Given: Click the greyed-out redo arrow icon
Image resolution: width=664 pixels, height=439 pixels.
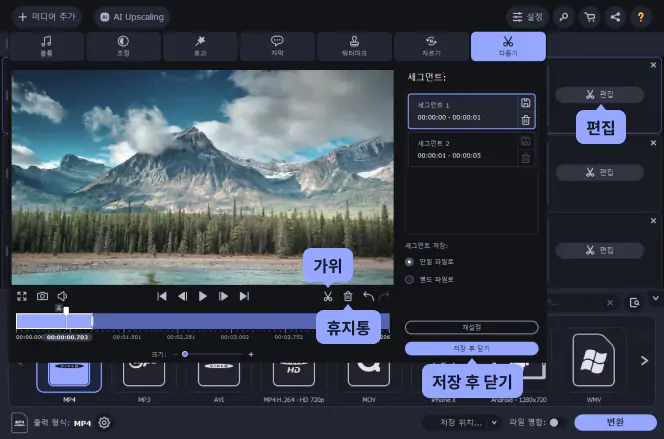Looking at the screenshot, I should click(x=384, y=296).
